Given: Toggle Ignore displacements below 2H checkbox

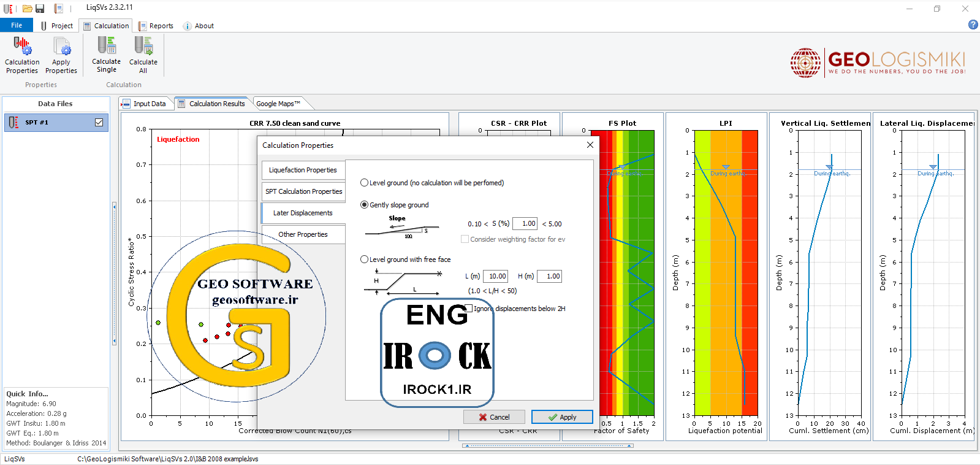Looking at the screenshot, I should click(x=469, y=309).
